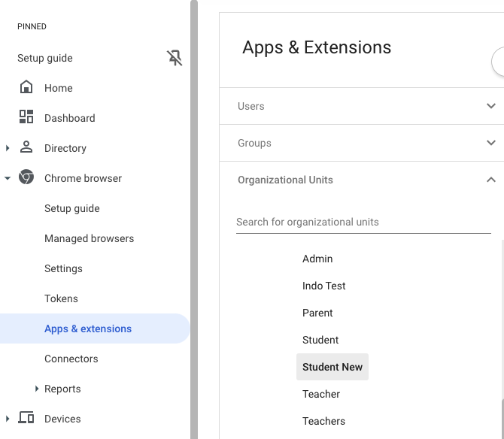
Task: Click the Dashboard grid icon
Action: pyautogui.click(x=26, y=117)
